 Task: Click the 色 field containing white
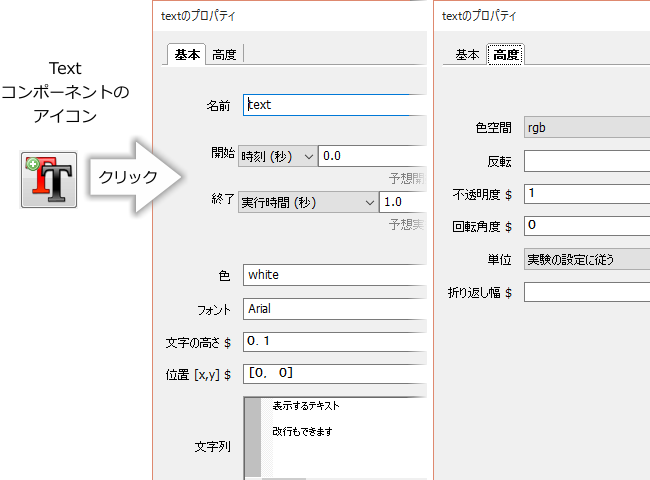click(335, 275)
